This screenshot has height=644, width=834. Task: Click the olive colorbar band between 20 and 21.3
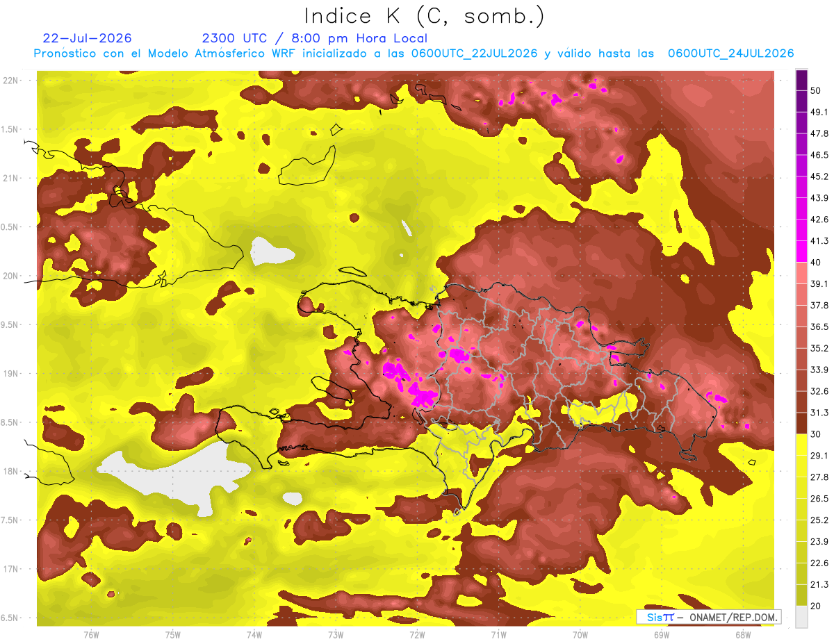click(801, 595)
